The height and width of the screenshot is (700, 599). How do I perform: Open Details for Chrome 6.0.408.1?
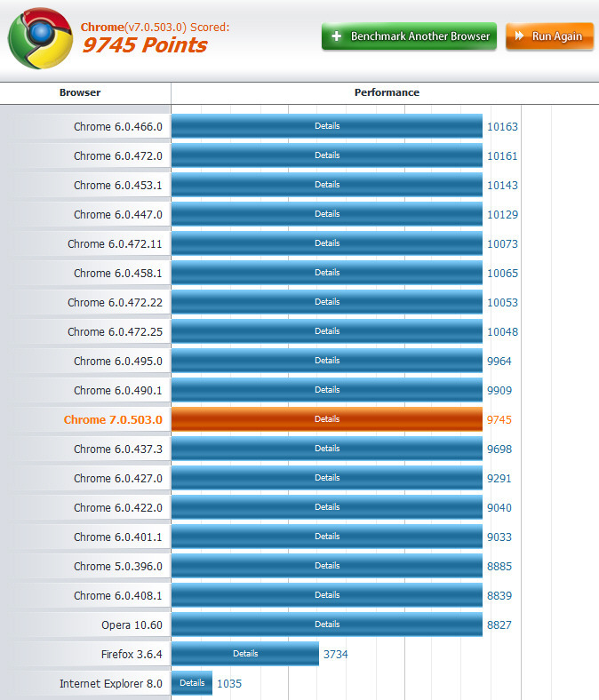[327, 595]
